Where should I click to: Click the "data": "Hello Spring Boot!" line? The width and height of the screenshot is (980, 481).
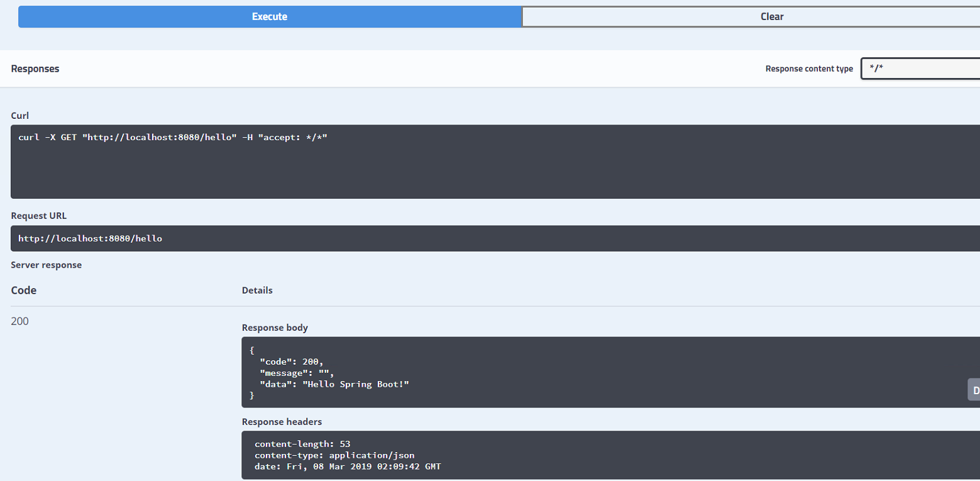[x=334, y=384]
